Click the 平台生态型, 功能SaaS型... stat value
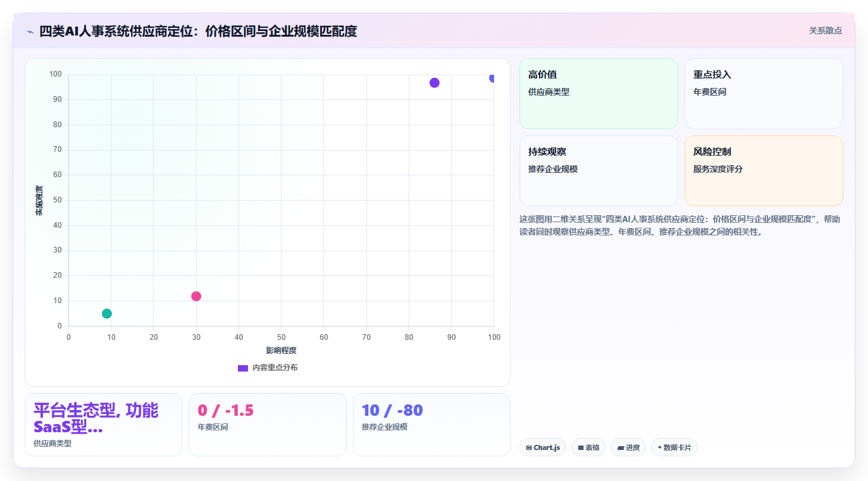This screenshot has width=868, height=481. pos(96,418)
